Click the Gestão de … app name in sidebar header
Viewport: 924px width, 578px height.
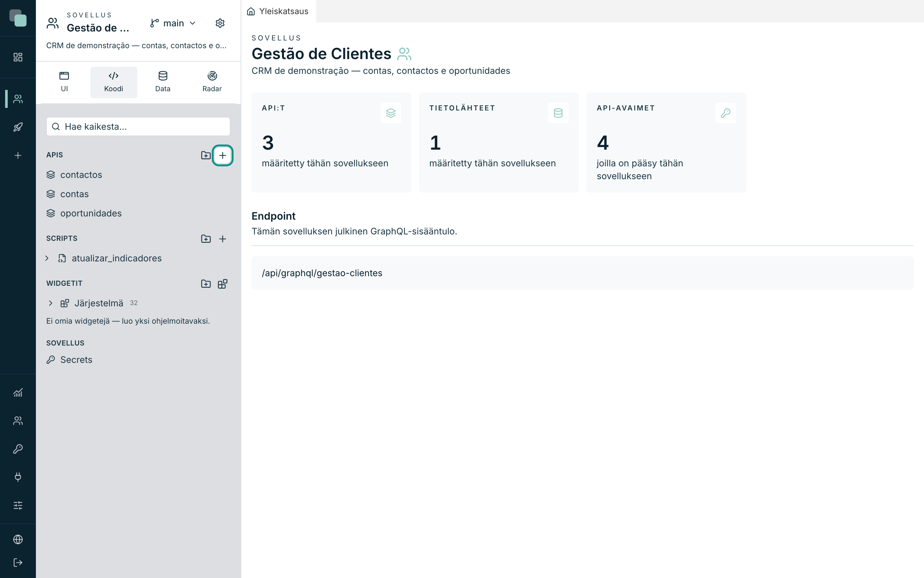pyautogui.click(x=98, y=28)
